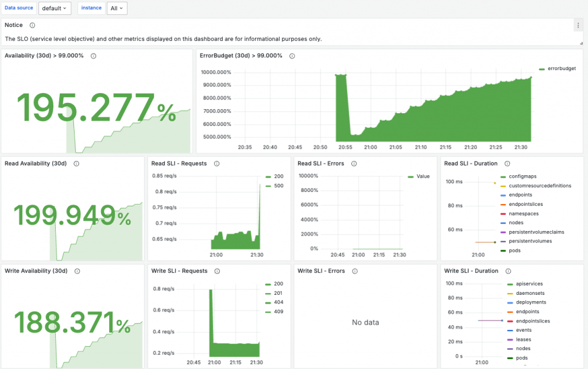Show info icon for Read SLI - Requests
Screen dimensions: 588x369
click(216, 164)
